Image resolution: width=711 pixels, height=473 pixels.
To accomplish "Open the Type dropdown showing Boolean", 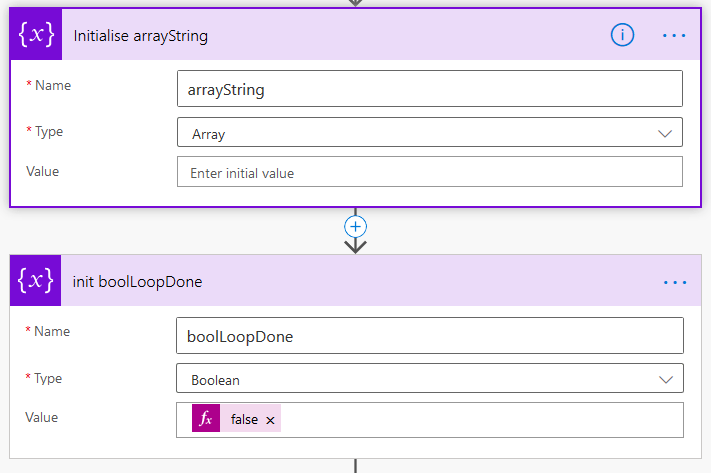I will point(429,379).
